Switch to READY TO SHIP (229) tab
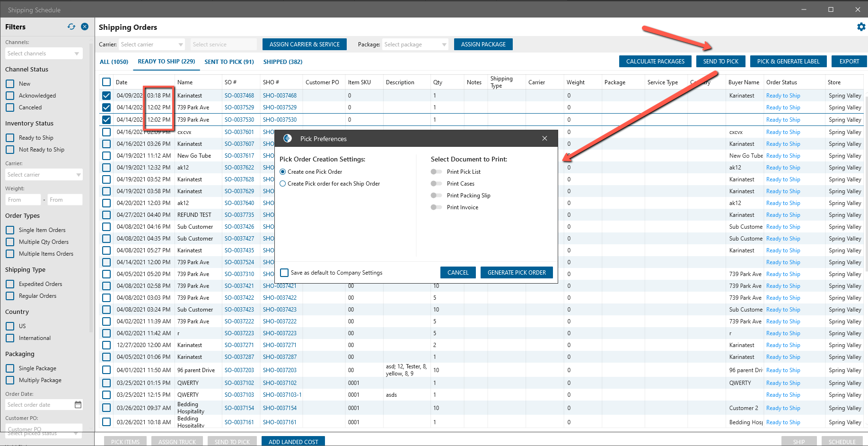This screenshot has width=868, height=446. pos(167,62)
